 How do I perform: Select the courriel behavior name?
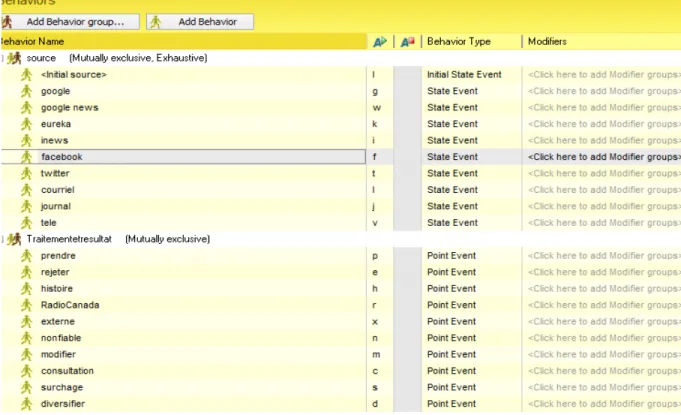[58, 190]
